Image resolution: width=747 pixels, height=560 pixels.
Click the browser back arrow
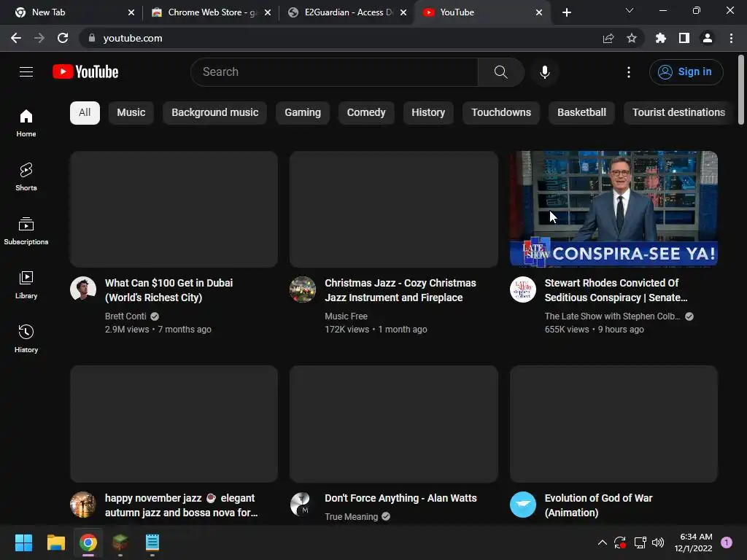point(16,38)
